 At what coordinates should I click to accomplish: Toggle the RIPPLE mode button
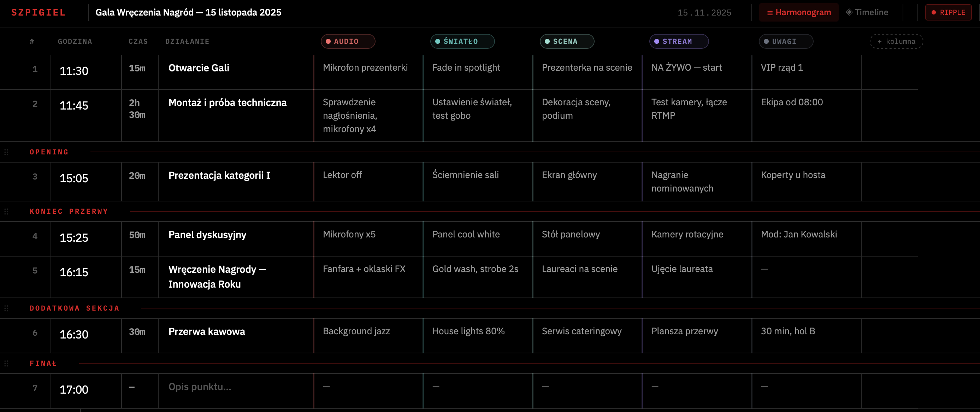point(948,13)
